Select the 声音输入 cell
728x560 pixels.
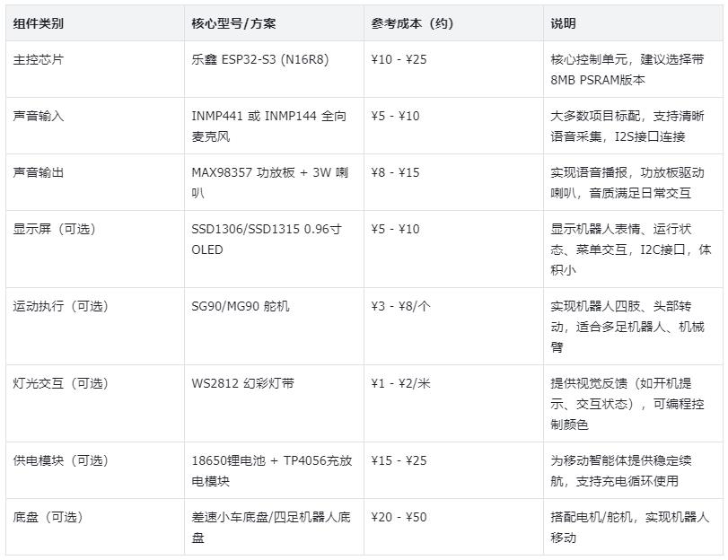(95, 126)
